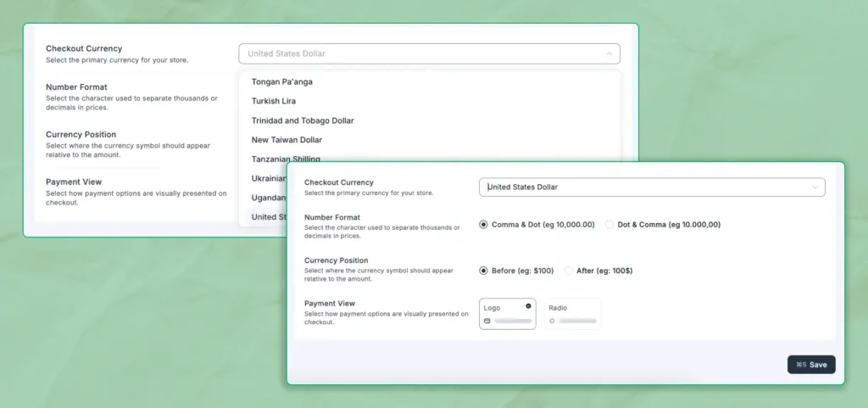Click the small circle icon in Radio card

coord(552,321)
